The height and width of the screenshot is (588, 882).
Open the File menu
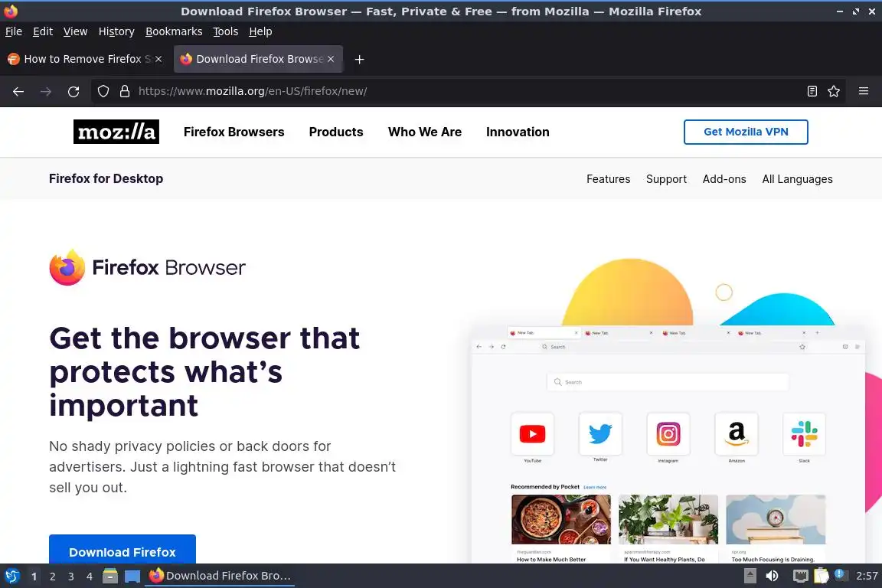[14, 31]
